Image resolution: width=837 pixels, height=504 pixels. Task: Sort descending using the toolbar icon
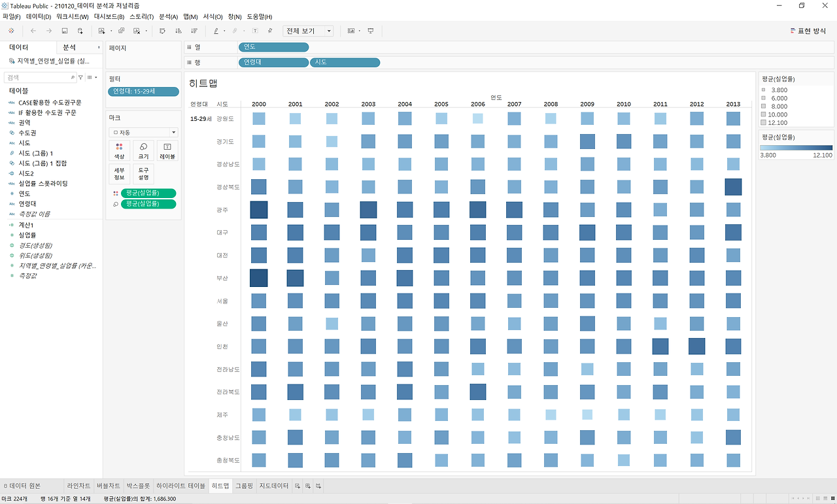(x=194, y=31)
